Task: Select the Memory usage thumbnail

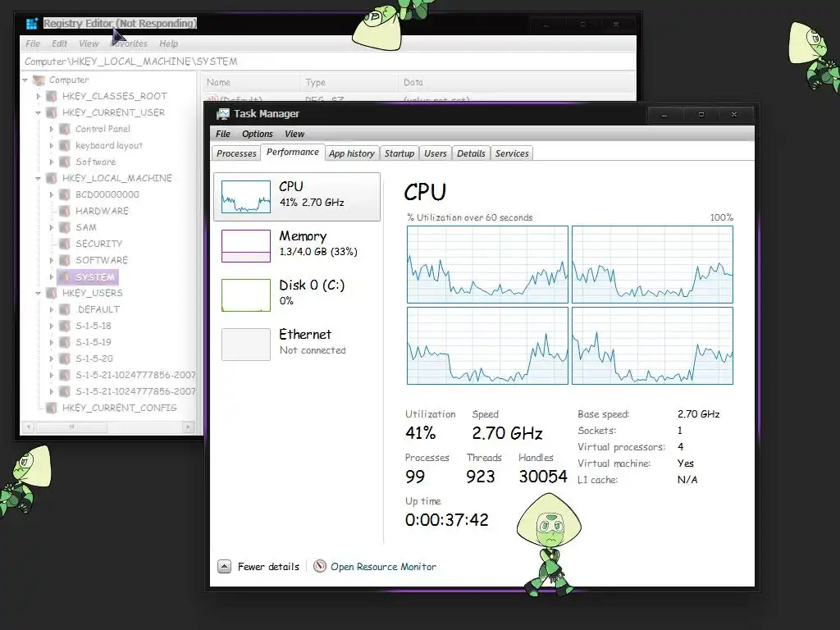Action: [246, 246]
